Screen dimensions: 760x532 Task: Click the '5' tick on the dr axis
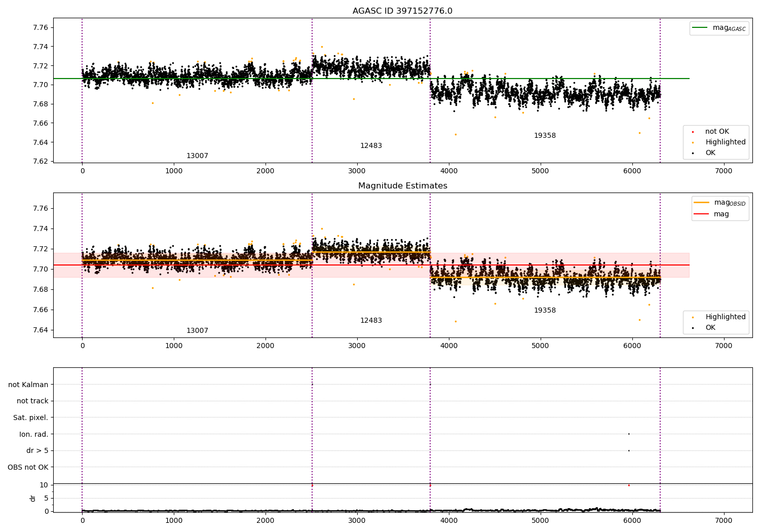[46, 499]
